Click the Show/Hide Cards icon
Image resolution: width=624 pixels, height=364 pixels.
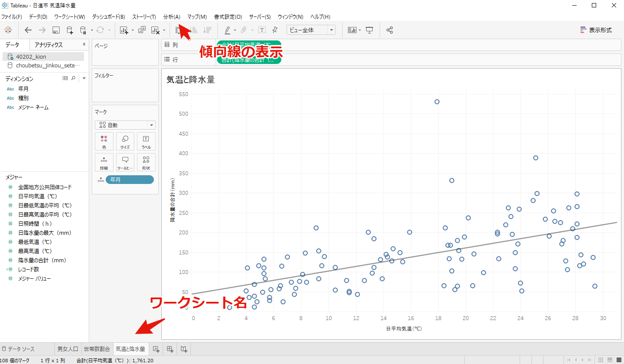click(x=352, y=30)
